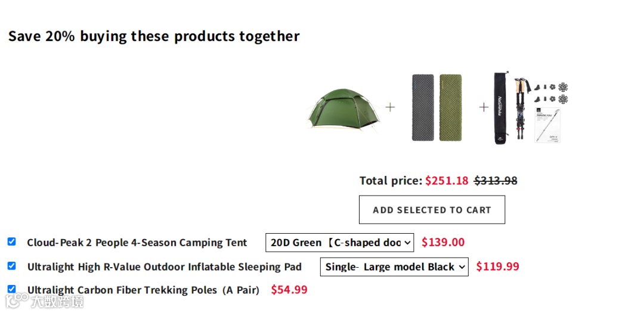The width and height of the screenshot is (644, 313).
Task: Click the black sleeping pad image
Action: [x=423, y=108]
